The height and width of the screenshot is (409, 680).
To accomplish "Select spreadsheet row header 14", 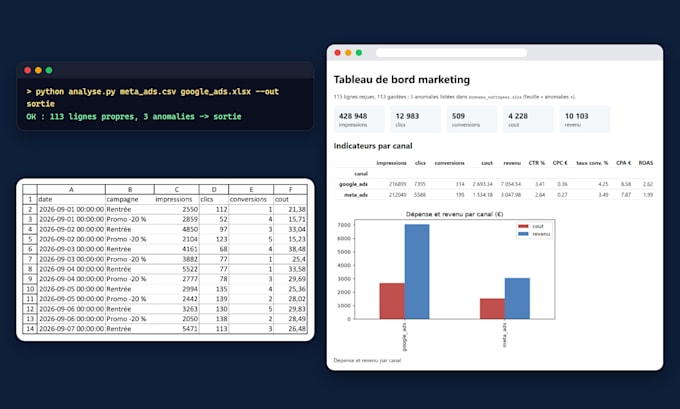I will tap(30, 329).
